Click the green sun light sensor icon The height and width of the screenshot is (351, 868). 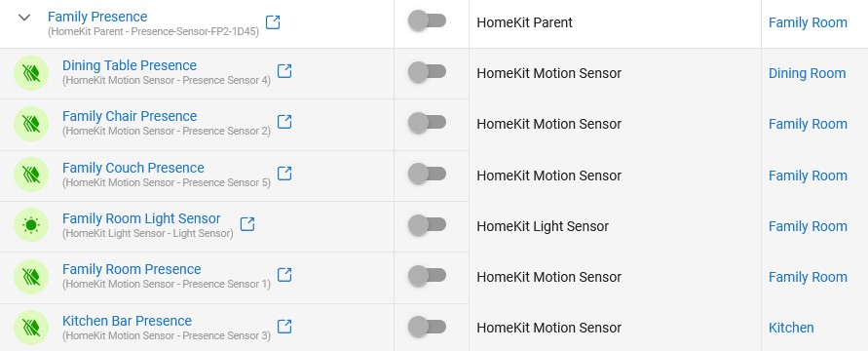point(31,225)
